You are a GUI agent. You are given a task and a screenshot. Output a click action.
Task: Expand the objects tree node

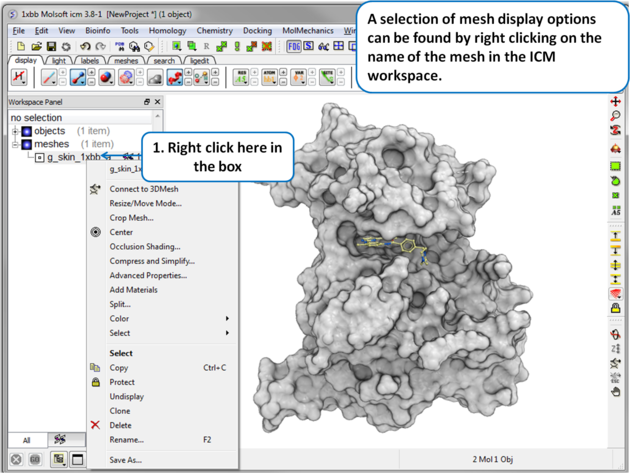pyautogui.click(x=15, y=131)
